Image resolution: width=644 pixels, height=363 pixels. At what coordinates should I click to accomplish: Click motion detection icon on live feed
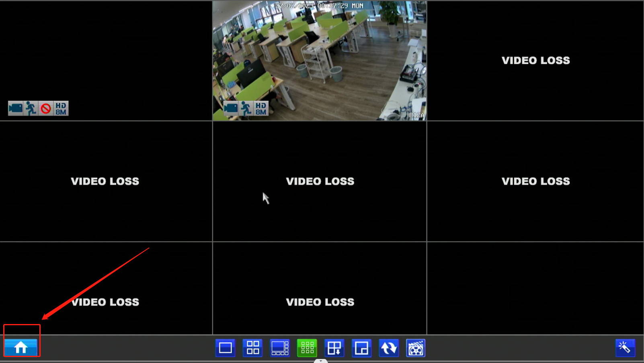point(246,108)
